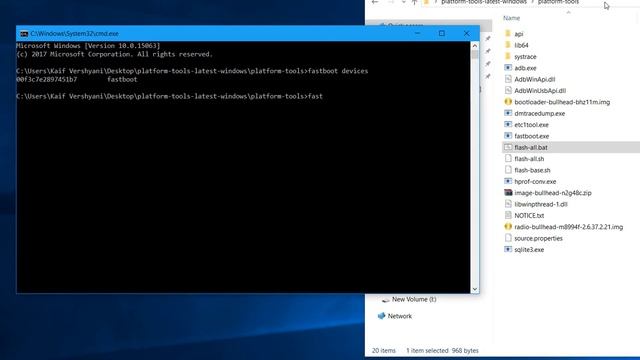640x360 pixels.
Task: Click the hprof-conv.exe file icon
Action: point(508,181)
